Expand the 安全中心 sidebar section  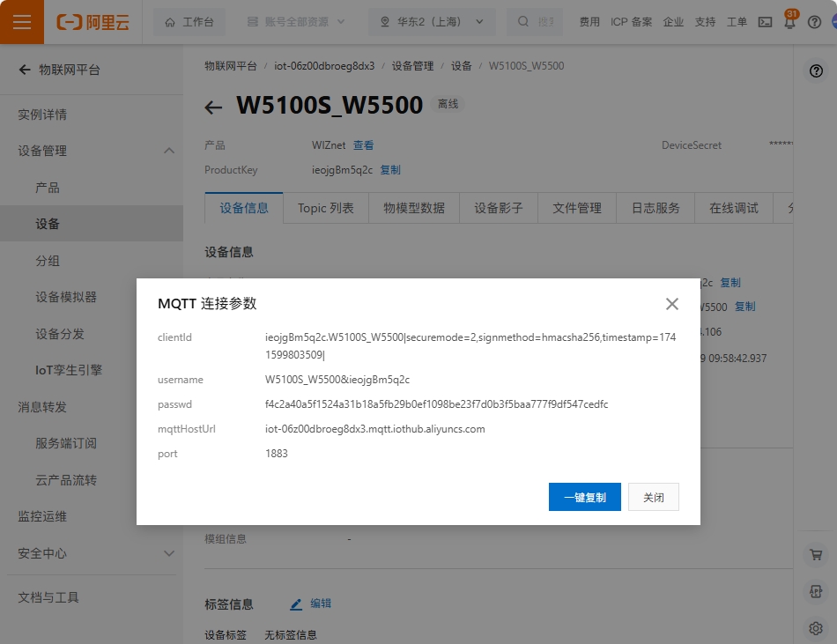tap(169, 553)
